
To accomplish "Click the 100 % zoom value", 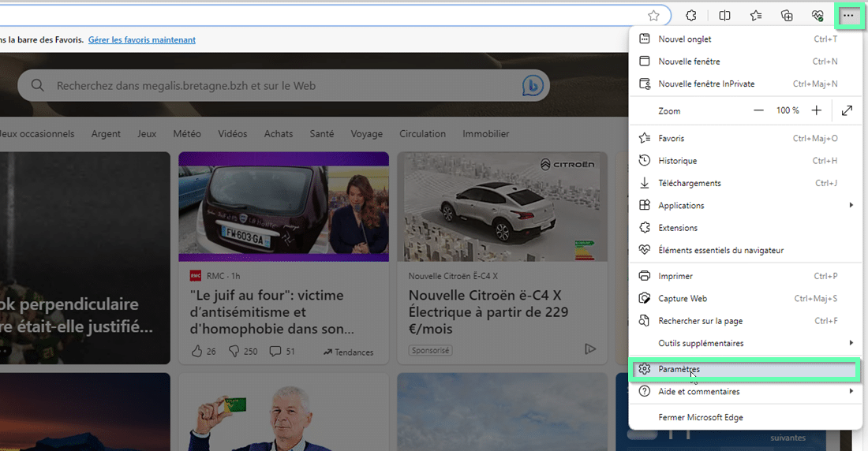I will coord(788,110).
